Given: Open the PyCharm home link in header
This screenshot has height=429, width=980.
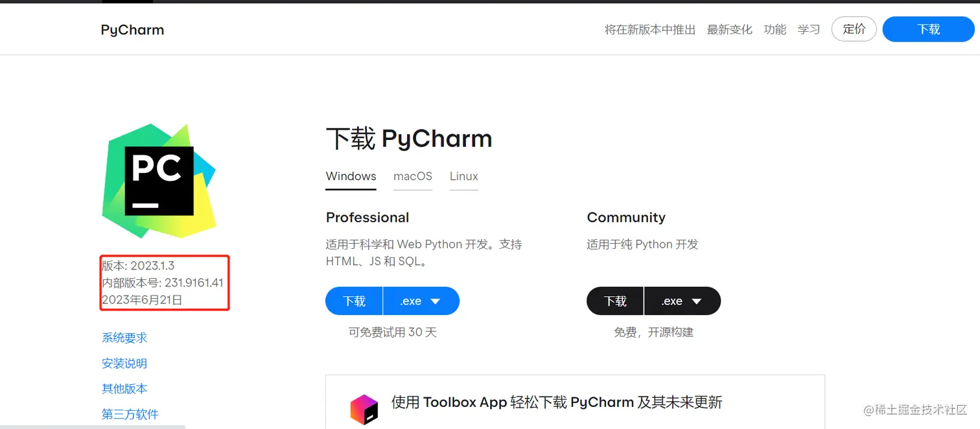Looking at the screenshot, I should [132, 30].
